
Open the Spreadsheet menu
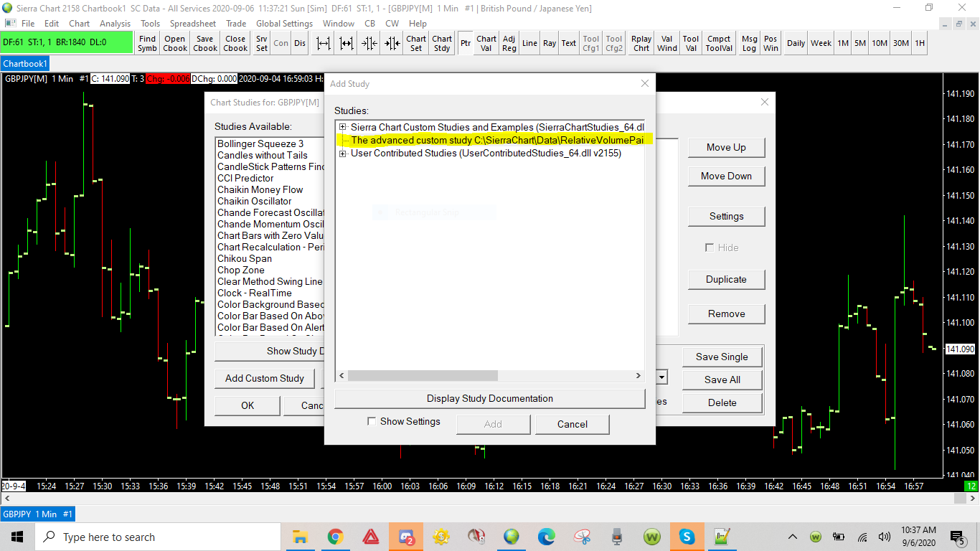coord(193,24)
